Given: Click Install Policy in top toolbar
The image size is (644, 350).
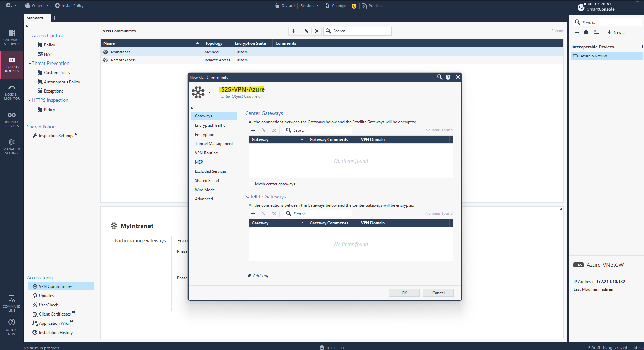Looking at the screenshot, I should click(x=69, y=6).
